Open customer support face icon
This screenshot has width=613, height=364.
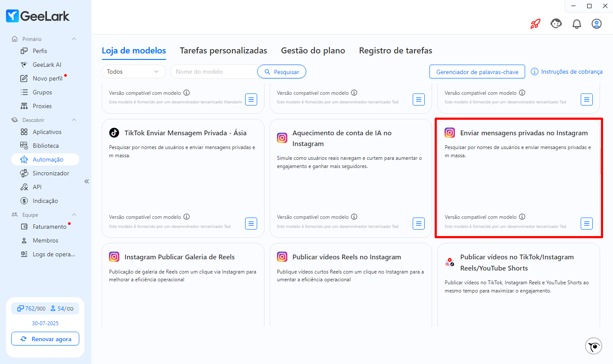556,24
